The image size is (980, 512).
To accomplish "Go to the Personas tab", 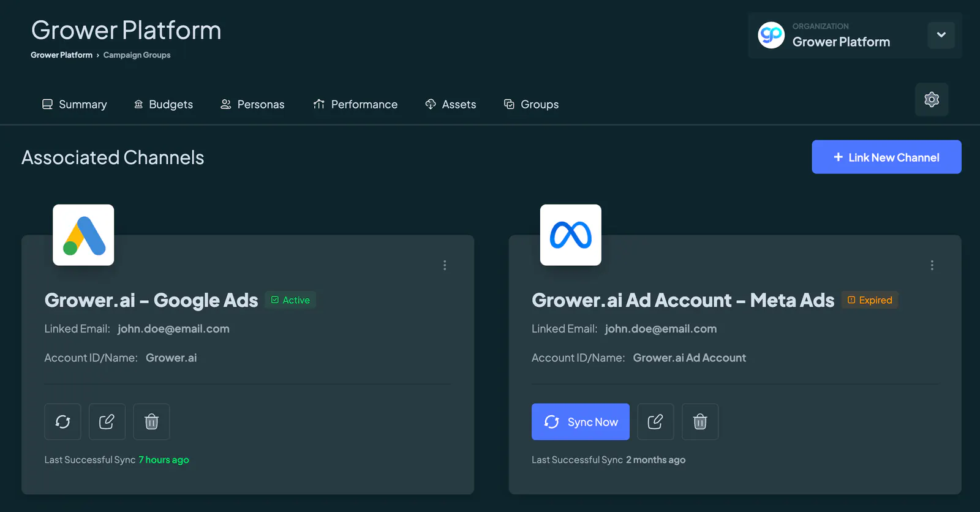I will pos(252,104).
